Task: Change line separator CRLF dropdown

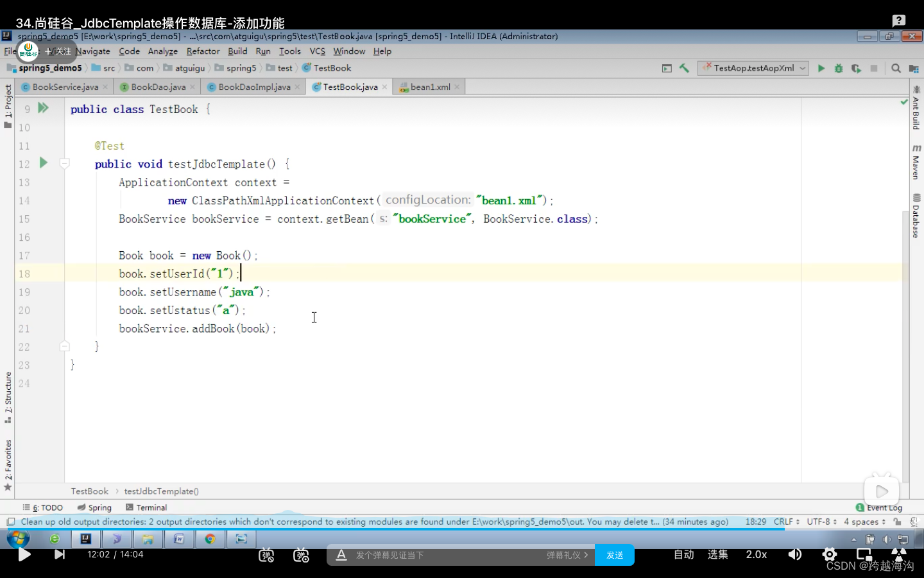Action: pos(787,521)
